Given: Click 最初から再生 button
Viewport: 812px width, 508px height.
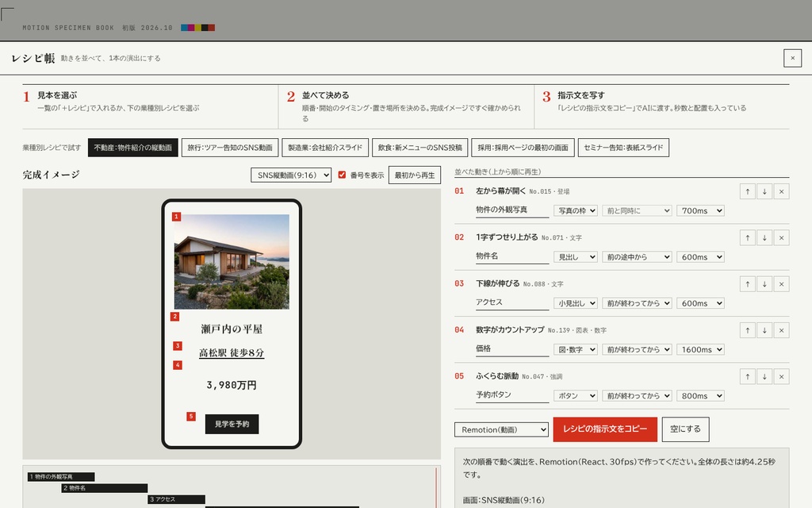Looking at the screenshot, I should (x=415, y=175).
